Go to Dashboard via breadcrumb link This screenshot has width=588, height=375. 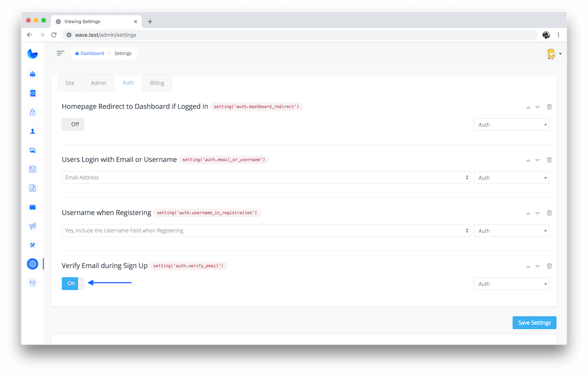tap(92, 53)
